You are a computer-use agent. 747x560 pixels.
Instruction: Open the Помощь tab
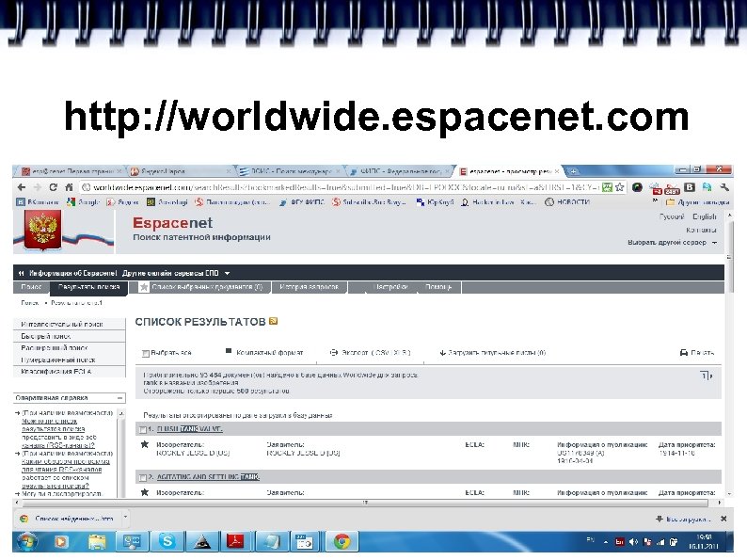click(438, 287)
